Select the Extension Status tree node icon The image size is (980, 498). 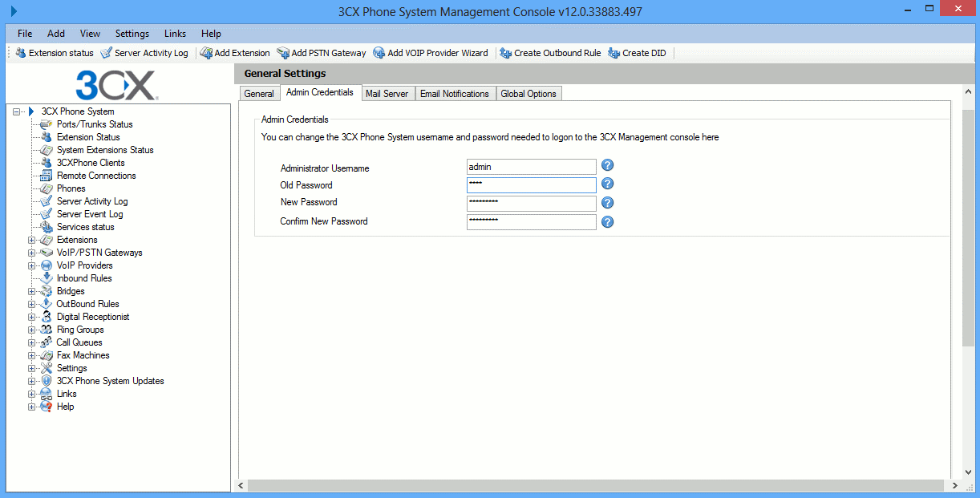(47, 137)
